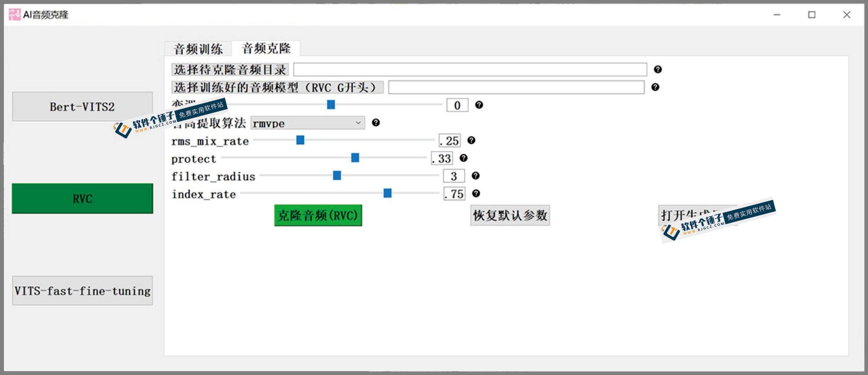
Task: Click the pitch value box showing 0
Action: coord(458,105)
